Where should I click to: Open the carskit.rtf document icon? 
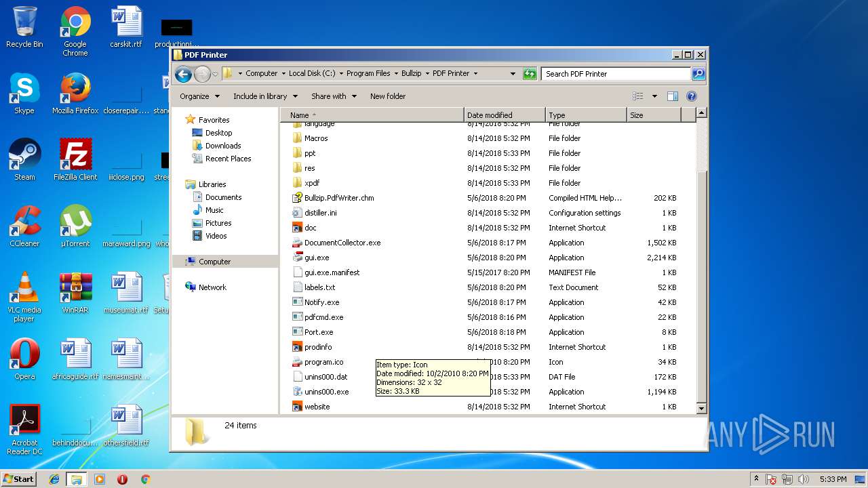tap(126, 28)
